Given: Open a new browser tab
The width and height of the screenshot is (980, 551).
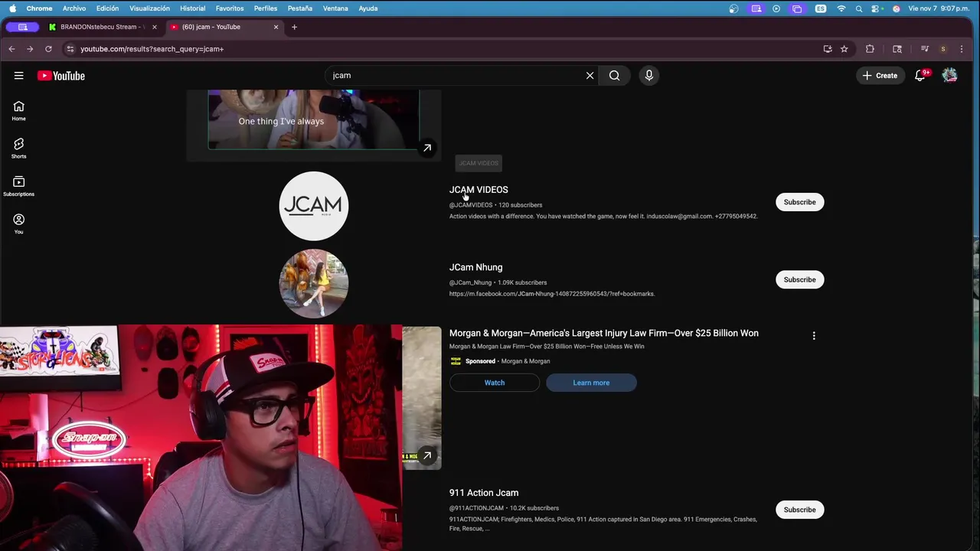Looking at the screenshot, I should [294, 27].
